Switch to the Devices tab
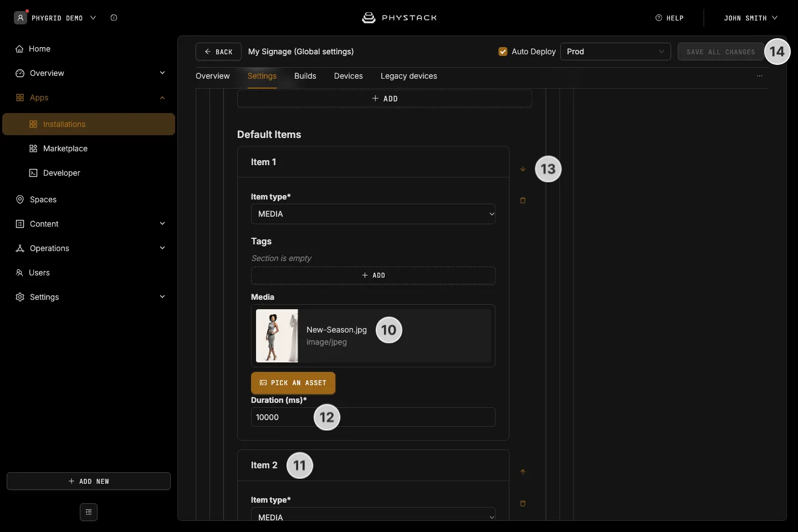Screen dimensions: 798x532 click(x=349, y=76)
